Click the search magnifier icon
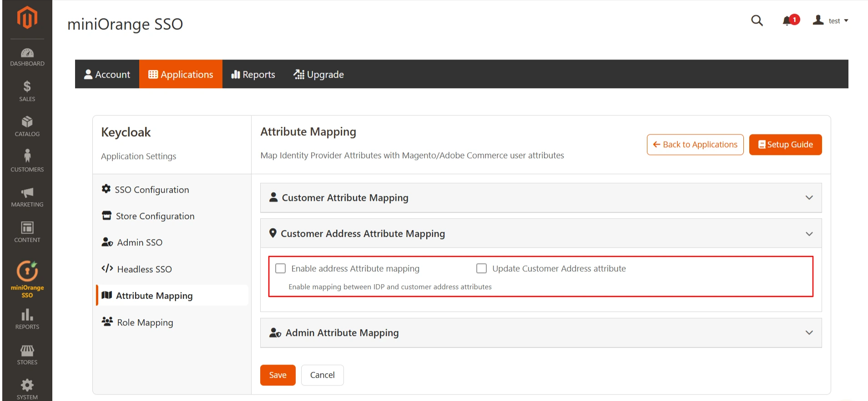Image resolution: width=868 pixels, height=401 pixels. pos(757,20)
